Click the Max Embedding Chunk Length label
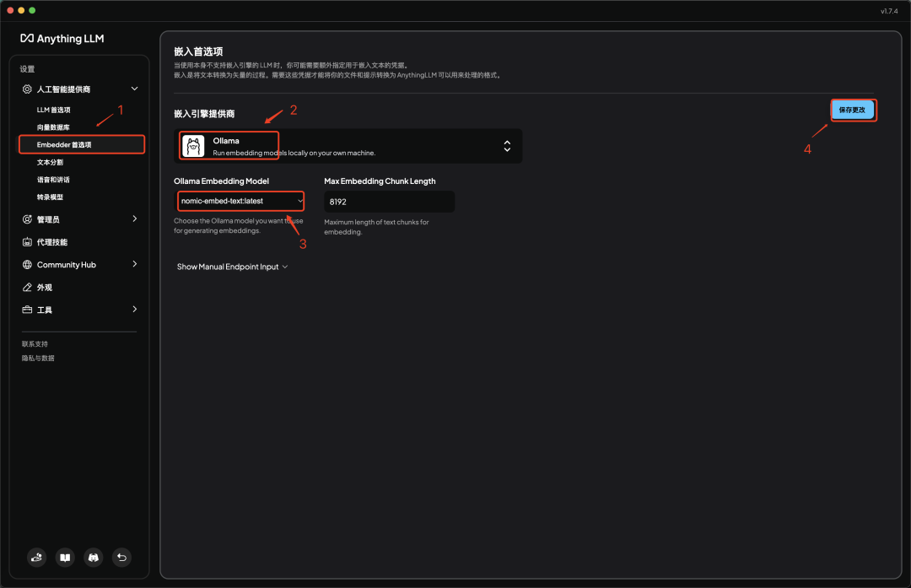This screenshot has width=911, height=588. coord(380,181)
